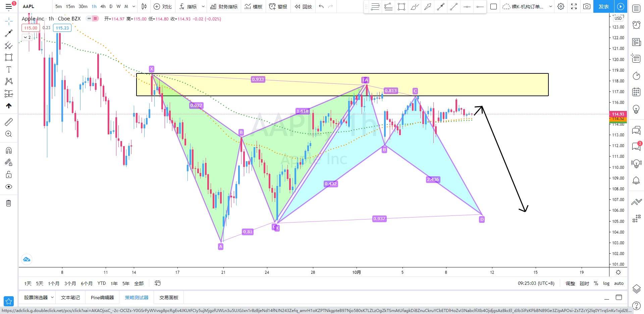Click the 发表 publish button
This screenshot has height=314, width=644.
(x=604, y=6)
